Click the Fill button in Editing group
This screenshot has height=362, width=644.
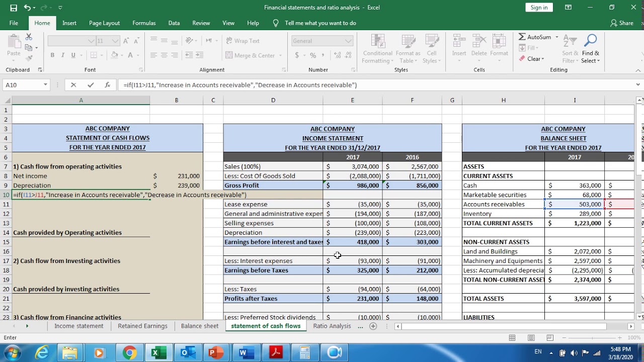529,48
